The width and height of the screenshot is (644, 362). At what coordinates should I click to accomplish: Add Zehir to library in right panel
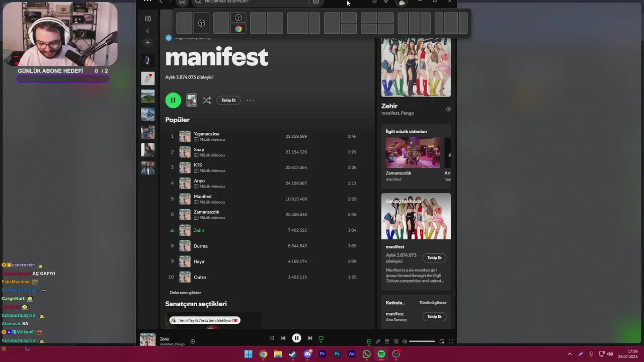coord(448,109)
